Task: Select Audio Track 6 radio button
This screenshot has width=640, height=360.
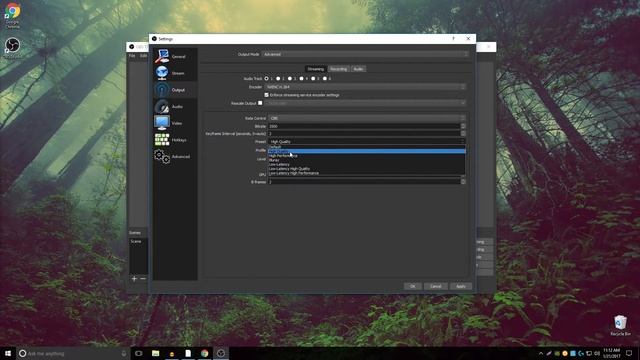Action: click(325, 78)
